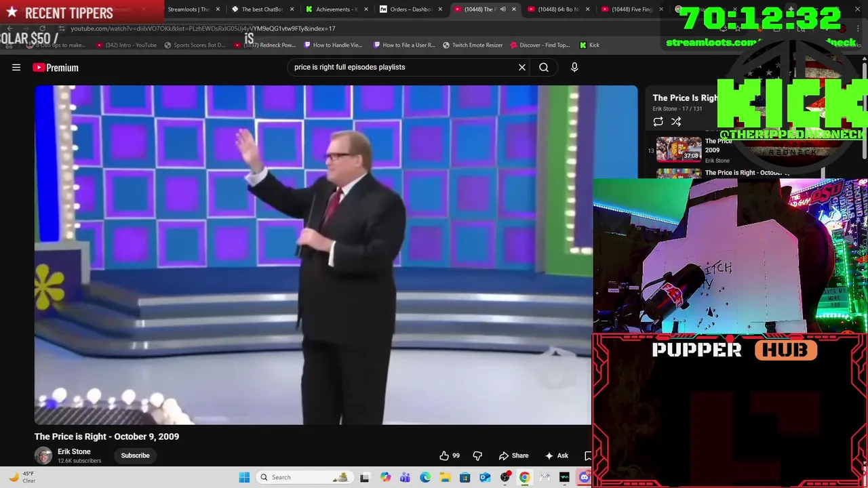This screenshot has height=488, width=868.
Task: Select video title The Price is Right - October 9, 2009
Action: point(106,436)
